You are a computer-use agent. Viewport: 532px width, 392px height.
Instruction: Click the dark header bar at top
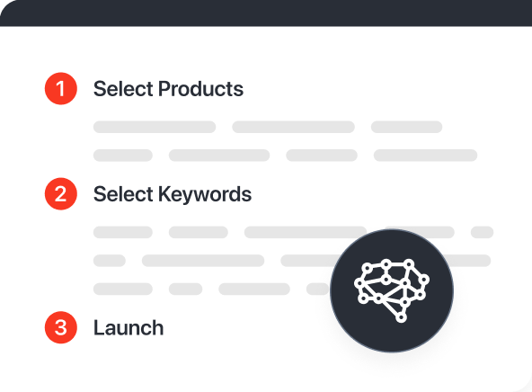click(266, 13)
